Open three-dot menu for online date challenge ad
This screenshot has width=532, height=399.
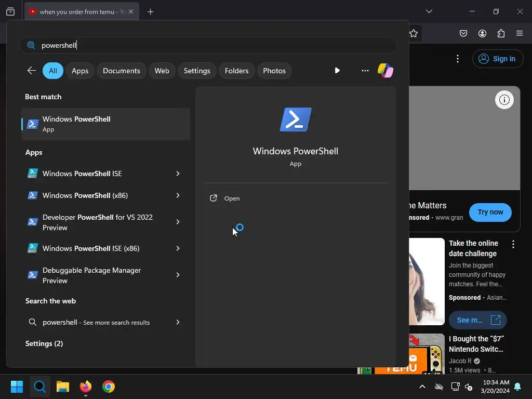coord(513,244)
